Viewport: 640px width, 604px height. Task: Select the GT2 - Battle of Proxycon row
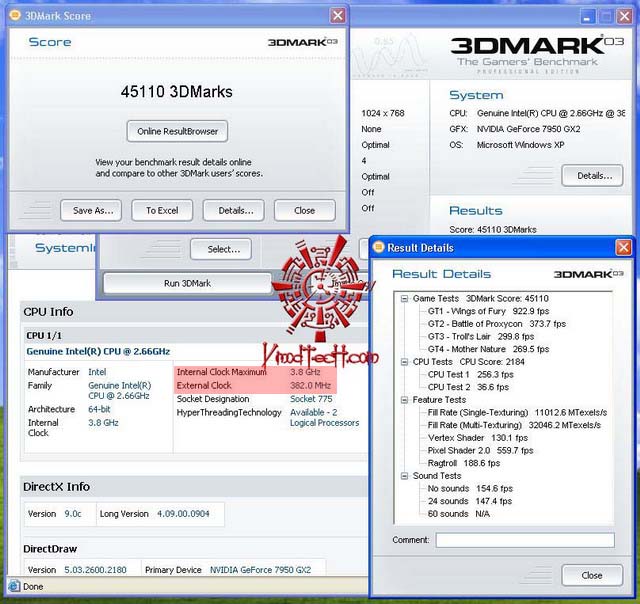496,324
